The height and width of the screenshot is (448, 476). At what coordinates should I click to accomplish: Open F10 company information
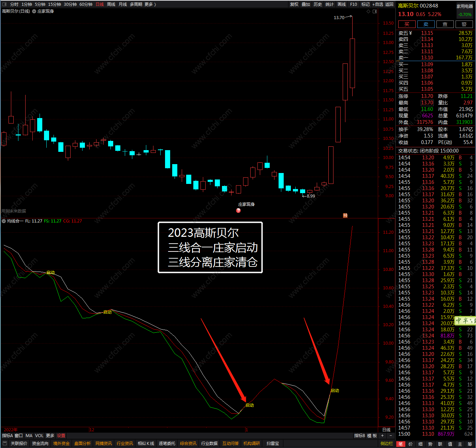pos(354,4)
